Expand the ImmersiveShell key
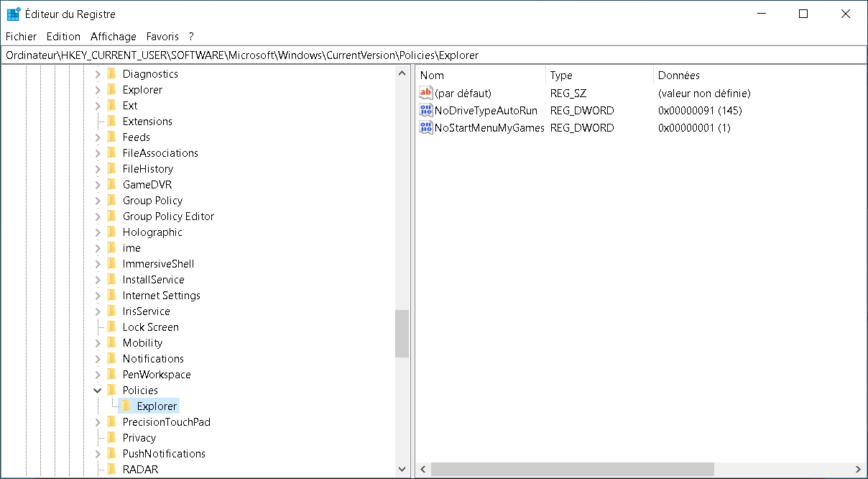 tap(98, 264)
